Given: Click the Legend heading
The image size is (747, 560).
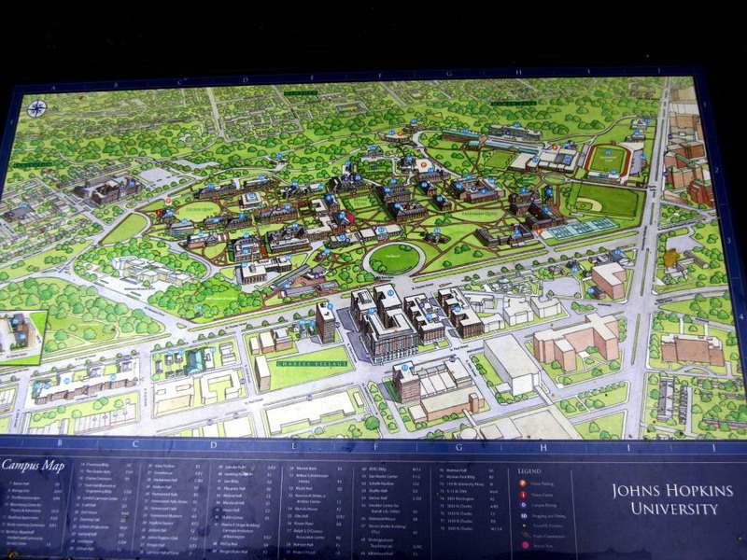Looking at the screenshot, I should (x=529, y=471).
